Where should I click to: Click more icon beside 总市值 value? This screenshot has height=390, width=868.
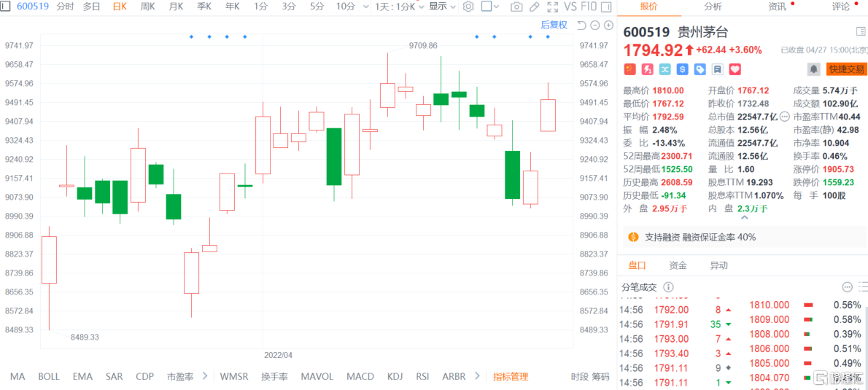click(784, 117)
